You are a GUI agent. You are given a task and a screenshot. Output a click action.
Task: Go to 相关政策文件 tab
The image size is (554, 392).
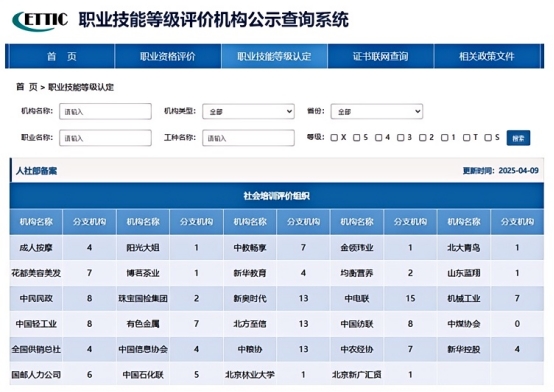(487, 56)
